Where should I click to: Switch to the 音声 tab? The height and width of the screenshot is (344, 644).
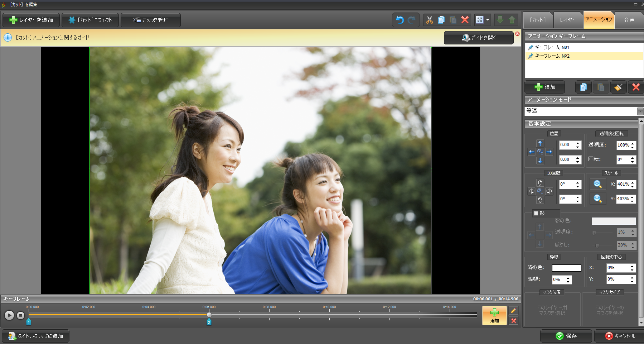(629, 20)
